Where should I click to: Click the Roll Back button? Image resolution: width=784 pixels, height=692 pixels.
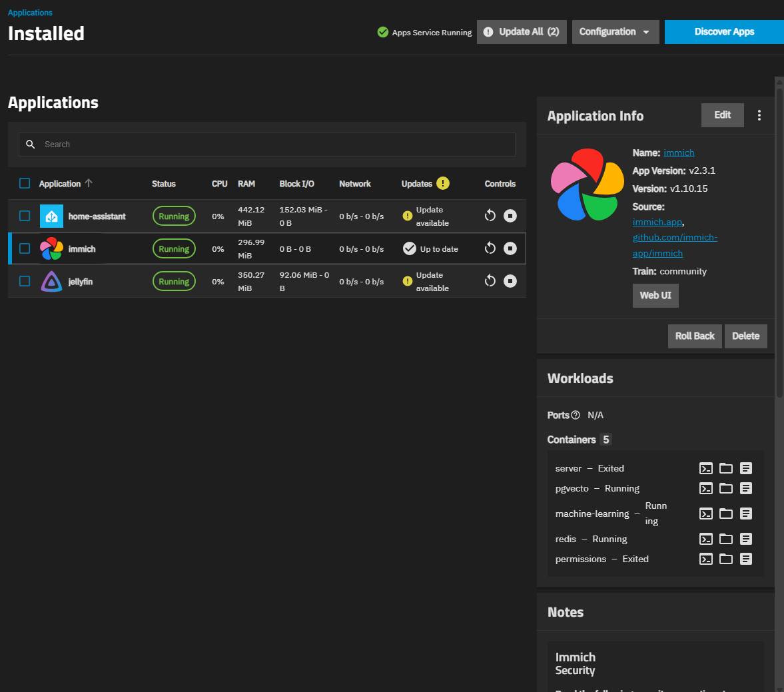click(x=695, y=336)
